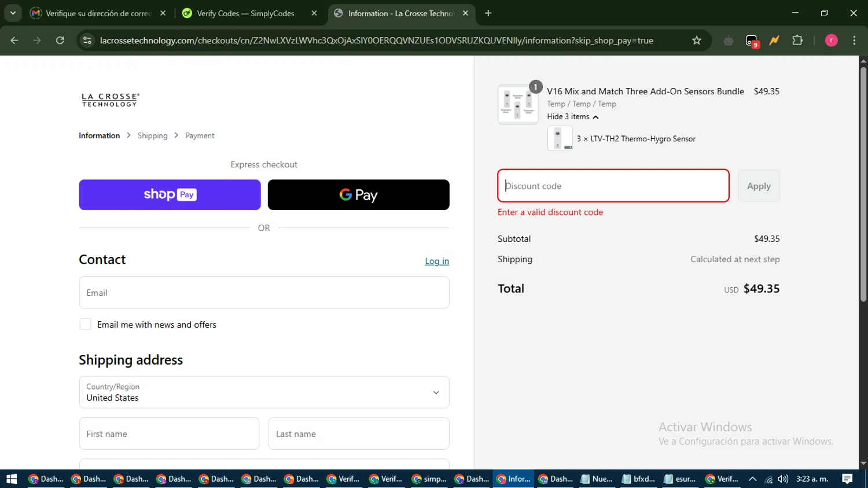Click scrollbar down arrow
The width and height of the screenshot is (868, 488).
[x=863, y=464]
